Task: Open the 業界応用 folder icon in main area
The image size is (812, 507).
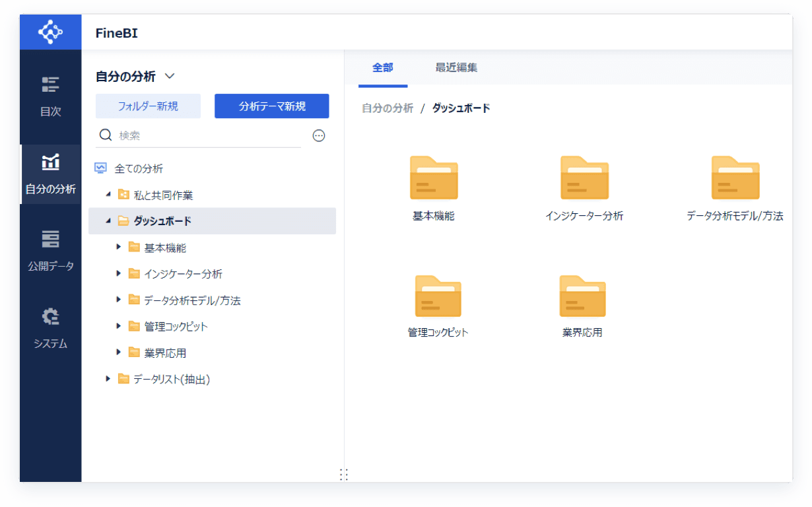Action: (x=582, y=296)
